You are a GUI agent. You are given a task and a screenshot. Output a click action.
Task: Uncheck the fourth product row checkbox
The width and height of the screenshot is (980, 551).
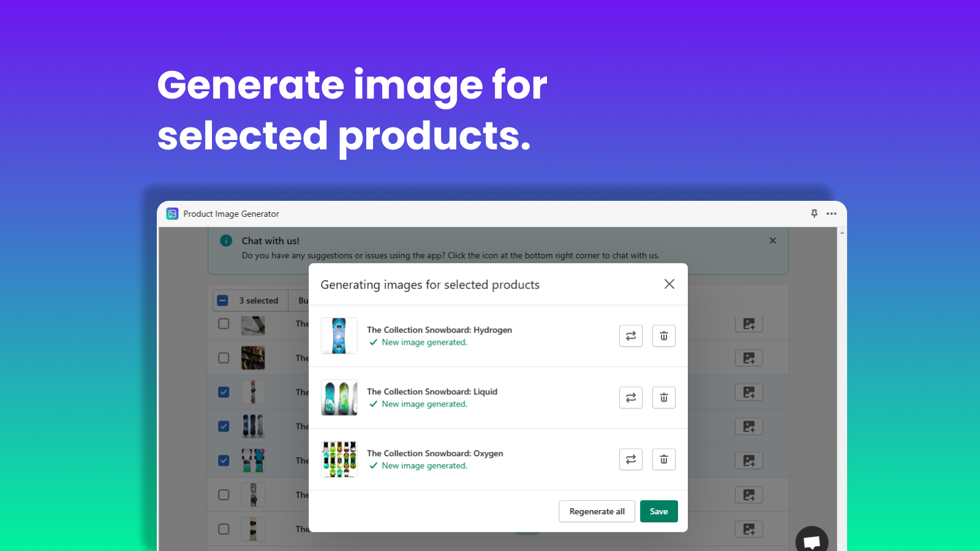coord(224,426)
